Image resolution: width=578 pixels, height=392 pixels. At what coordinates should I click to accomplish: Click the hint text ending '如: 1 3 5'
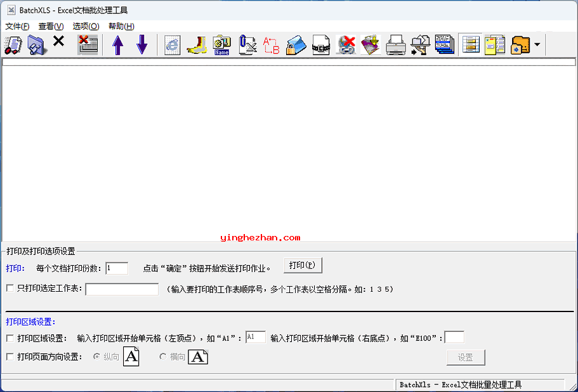280,289
